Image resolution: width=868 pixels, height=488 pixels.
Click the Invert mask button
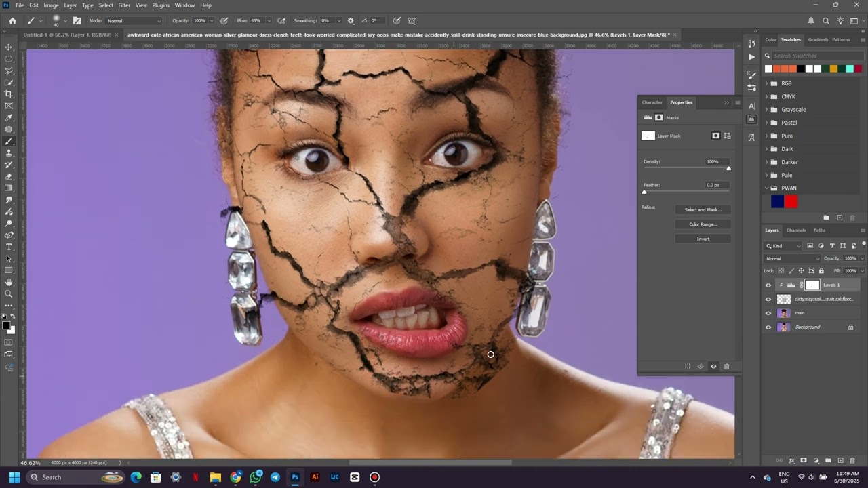coord(703,239)
